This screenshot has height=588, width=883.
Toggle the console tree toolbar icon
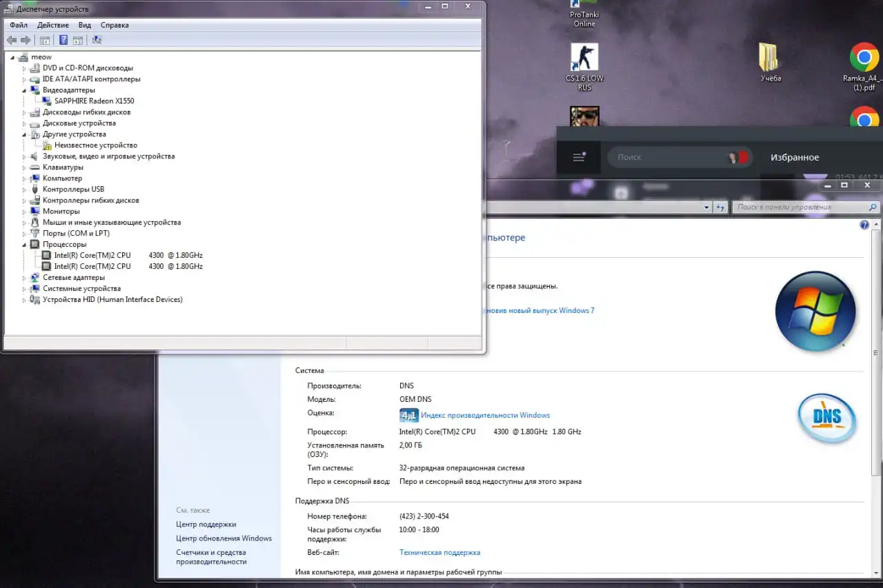[45, 40]
